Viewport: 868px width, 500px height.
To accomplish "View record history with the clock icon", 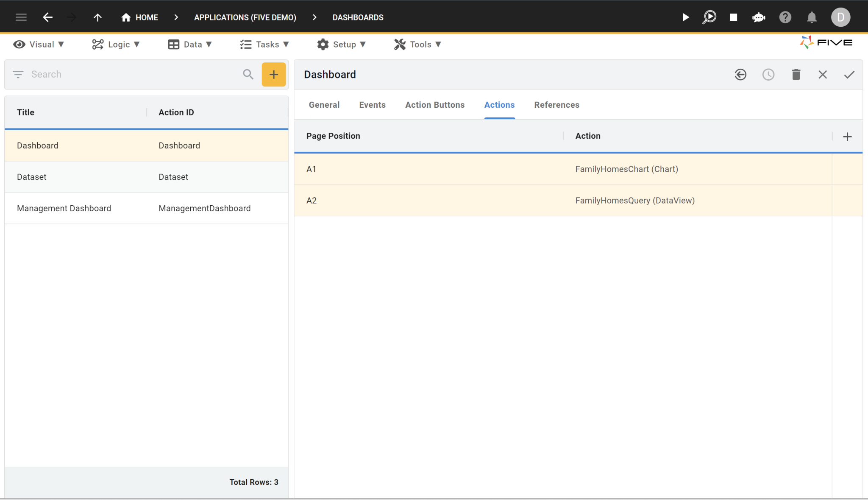I will (x=768, y=74).
